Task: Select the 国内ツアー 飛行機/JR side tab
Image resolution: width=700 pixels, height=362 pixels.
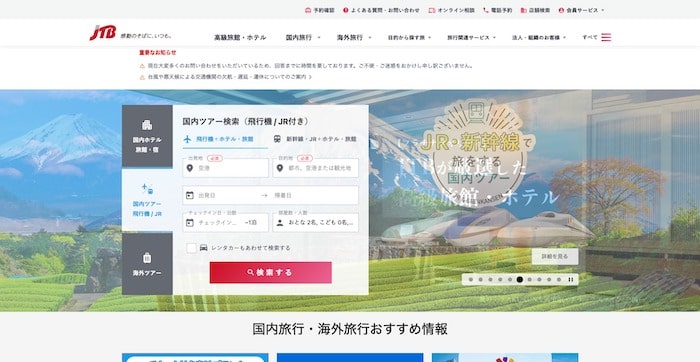Action: click(147, 200)
